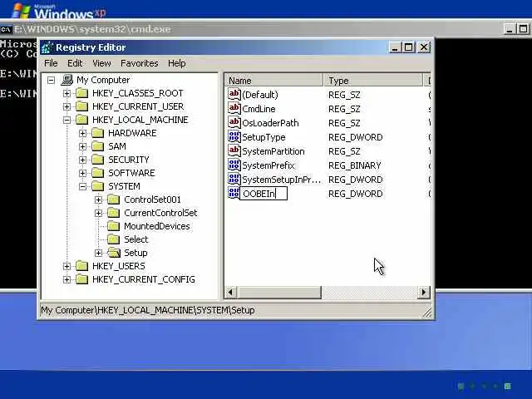
Task: Open the Help menu
Action: (x=177, y=63)
